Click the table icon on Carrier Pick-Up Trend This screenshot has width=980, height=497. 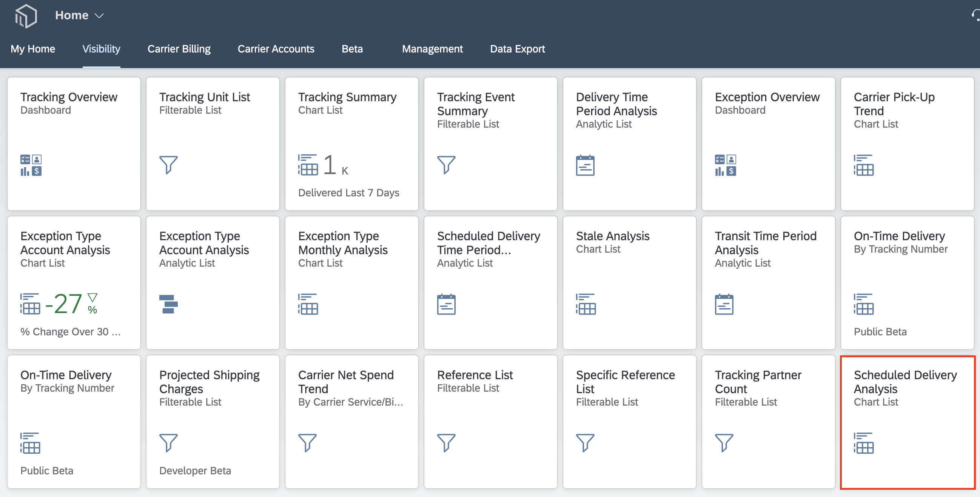(x=864, y=165)
